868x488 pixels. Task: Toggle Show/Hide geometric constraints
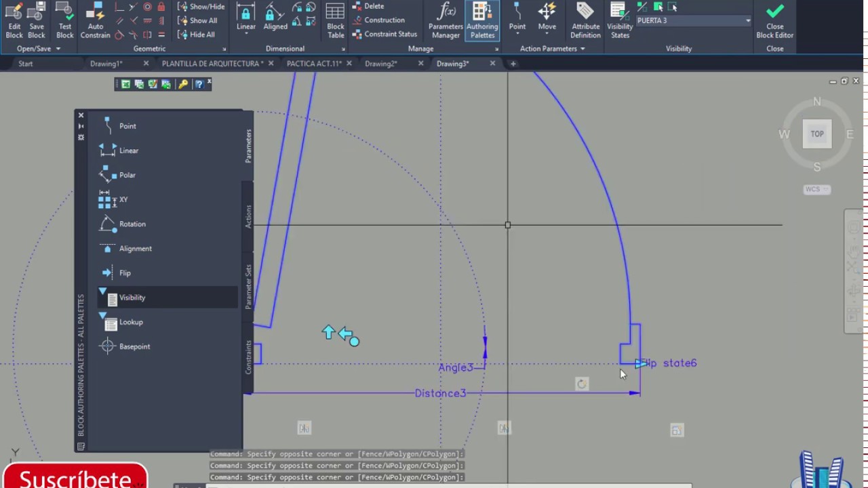(201, 7)
